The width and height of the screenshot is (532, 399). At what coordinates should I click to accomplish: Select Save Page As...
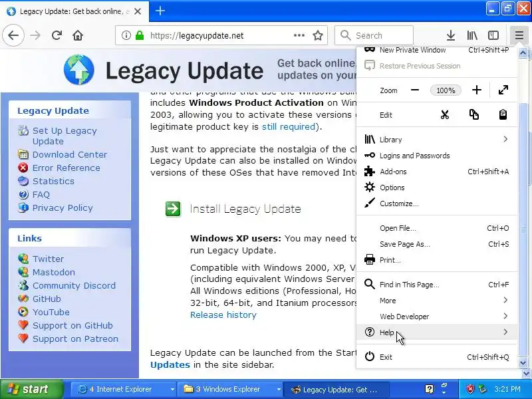coord(437,244)
